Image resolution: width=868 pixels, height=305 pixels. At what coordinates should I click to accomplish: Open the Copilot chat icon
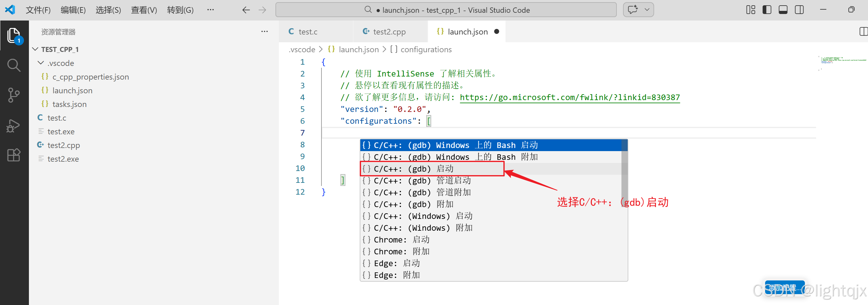click(x=632, y=10)
